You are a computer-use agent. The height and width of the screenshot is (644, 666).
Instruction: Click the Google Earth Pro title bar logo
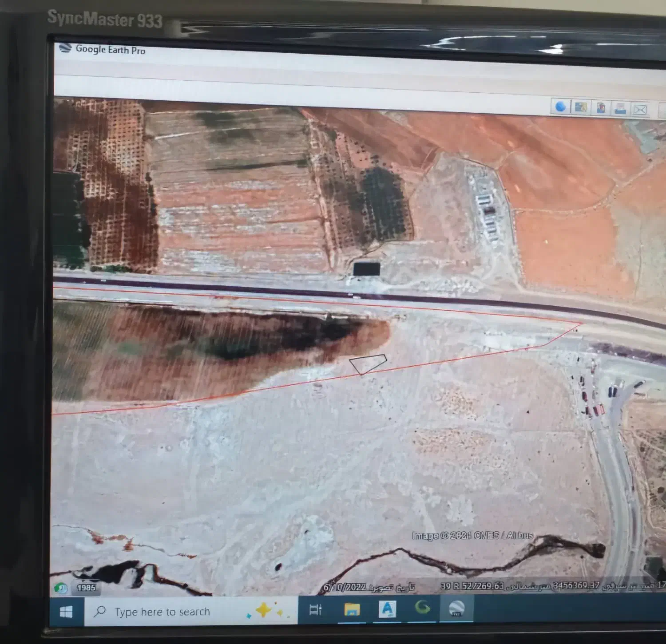click(65, 48)
